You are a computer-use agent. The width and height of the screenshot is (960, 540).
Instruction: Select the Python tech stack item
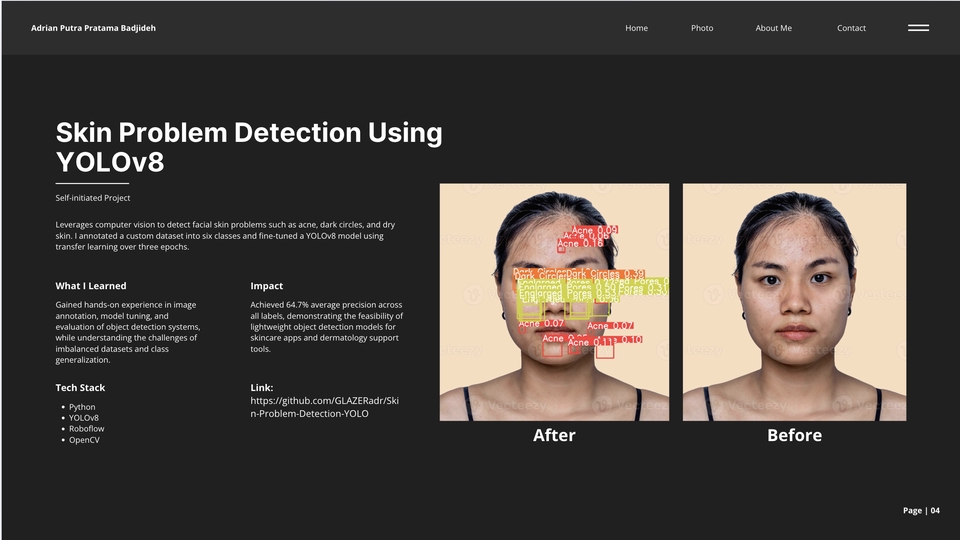[82, 407]
